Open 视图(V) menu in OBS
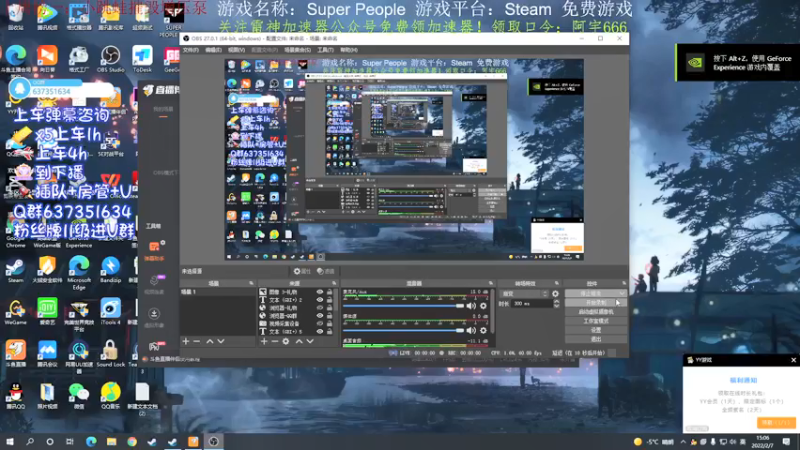Screen dimensions: 800x450 point(236,50)
